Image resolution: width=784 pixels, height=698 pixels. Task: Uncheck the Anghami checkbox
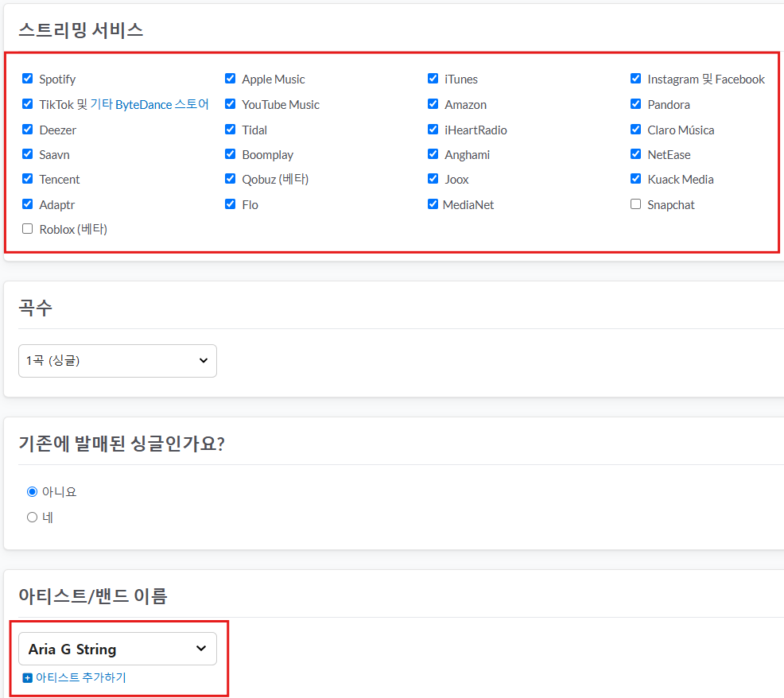tap(433, 154)
